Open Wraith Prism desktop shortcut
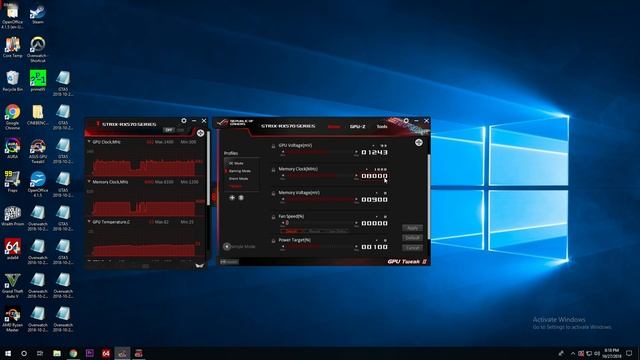The height and width of the screenshot is (360, 640). click(x=13, y=216)
